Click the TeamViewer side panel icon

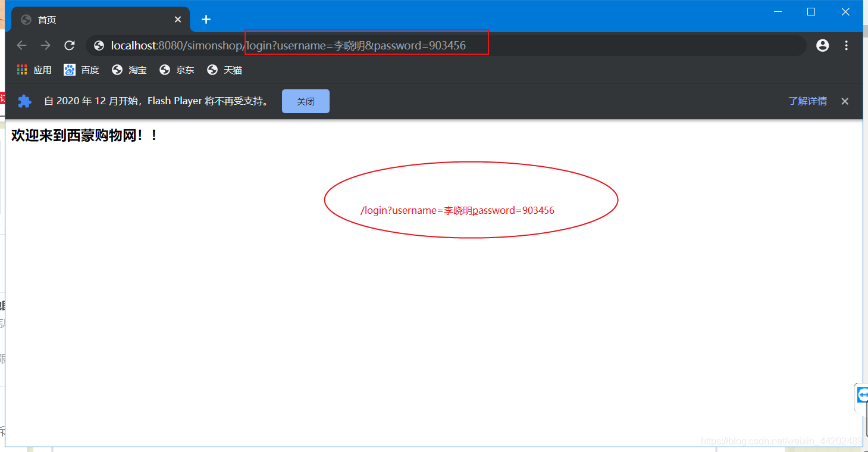(x=863, y=395)
